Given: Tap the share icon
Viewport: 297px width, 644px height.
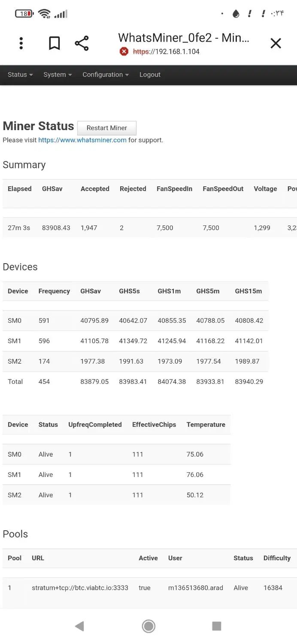Looking at the screenshot, I should click(82, 43).
